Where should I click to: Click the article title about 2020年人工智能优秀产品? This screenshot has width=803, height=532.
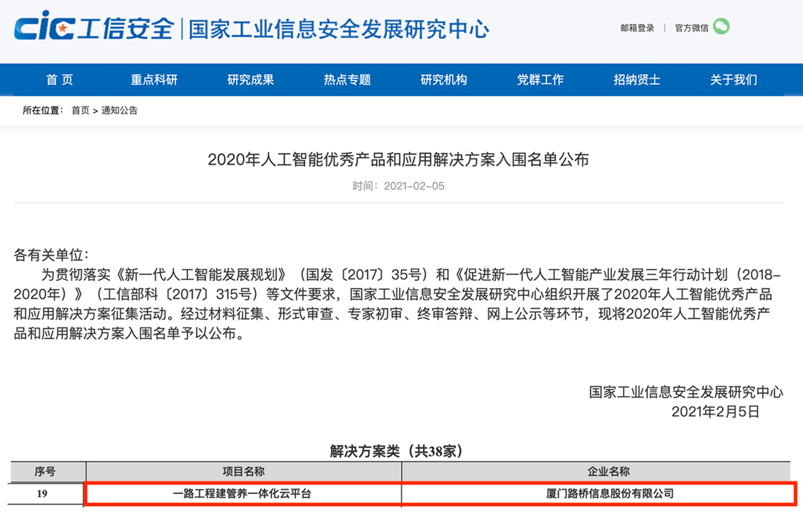pyautogui.click(x=399, y=160)
